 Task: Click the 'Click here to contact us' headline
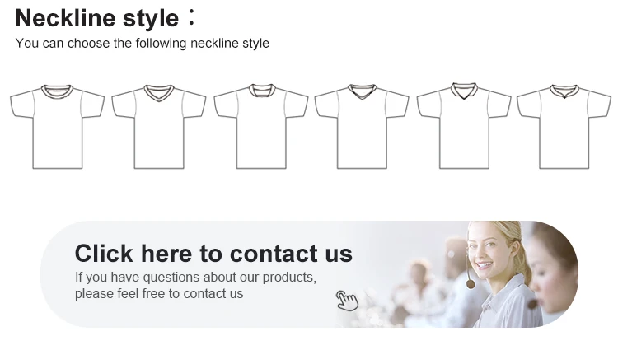point(213,253)
